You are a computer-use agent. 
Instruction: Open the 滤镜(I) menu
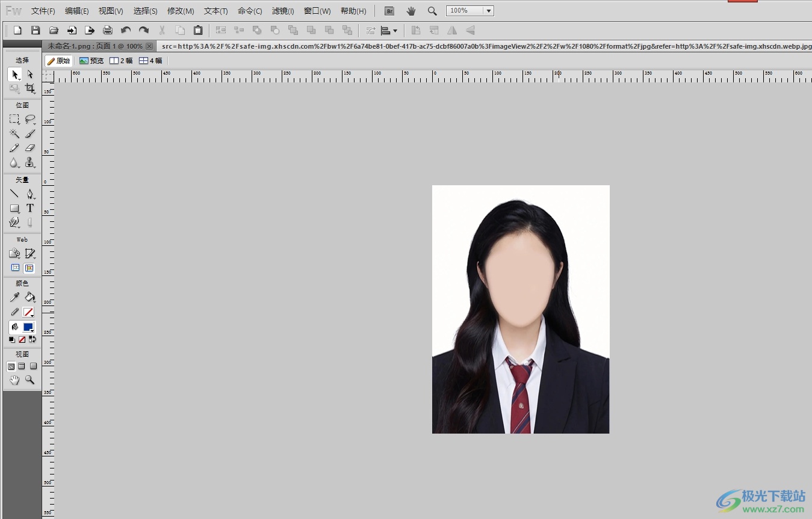(283, 11)
